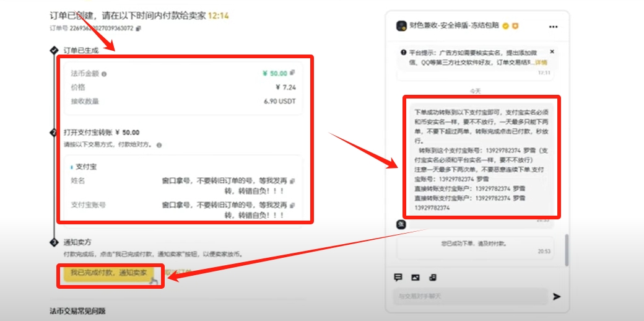This screenshot has height=321, width=644.
Task: Click the 支付宝 payment method label
Action: pyautogui.click(x=87, y=167)
